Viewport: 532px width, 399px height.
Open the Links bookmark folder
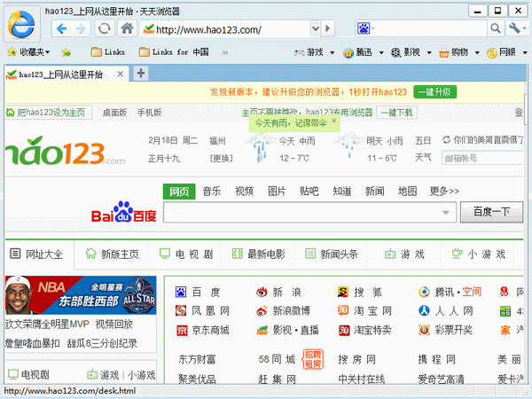coord(108,52)
